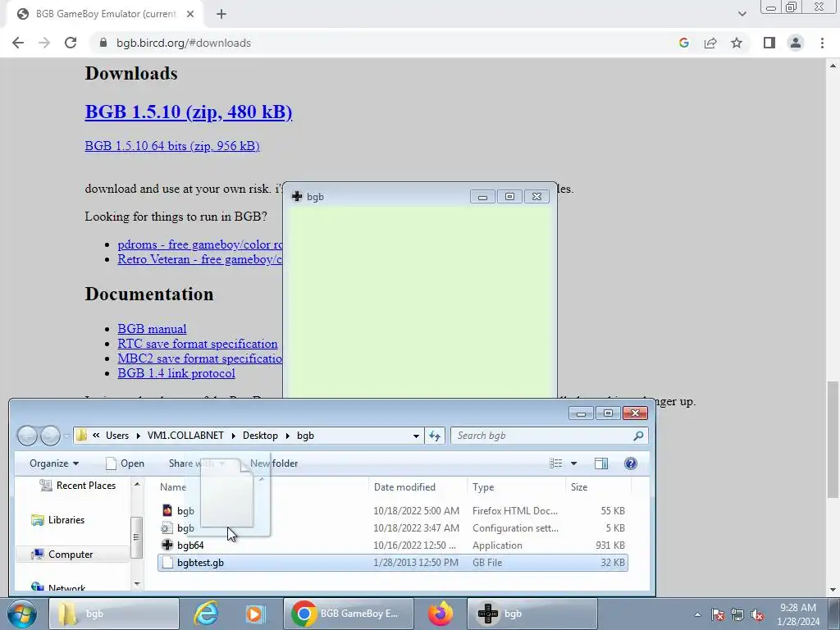Open bgb folder taskbar button
Image resolution: width=840 pixels, height=630 pixels.
[x=113, y=614]
